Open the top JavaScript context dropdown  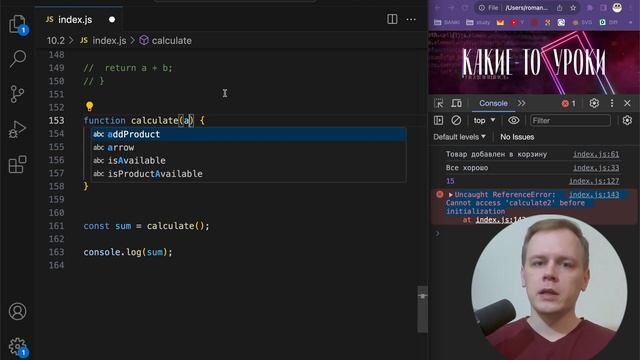pos(484,120)
